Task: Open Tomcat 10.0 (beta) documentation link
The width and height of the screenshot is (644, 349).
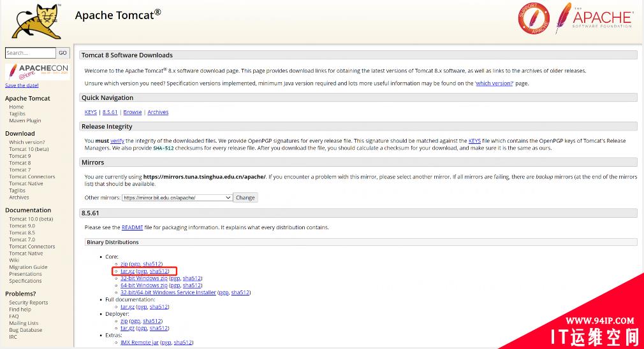Action: [31, 218]
